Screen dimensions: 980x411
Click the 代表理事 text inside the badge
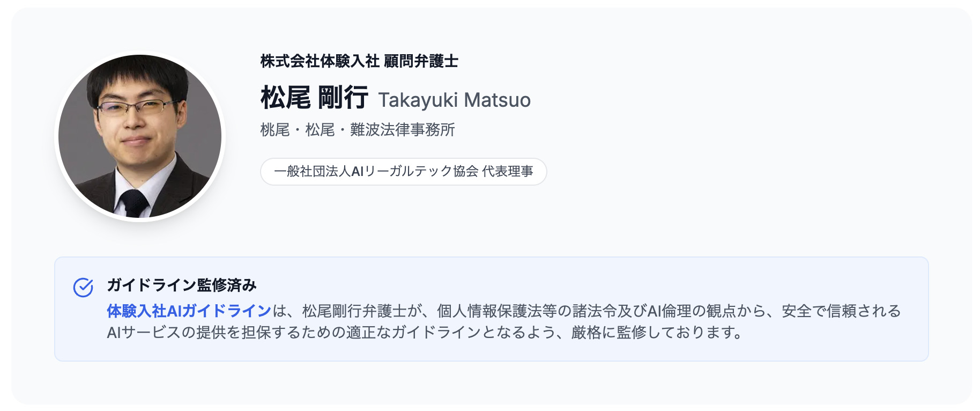pyautogui.click(x=507, y=172)
